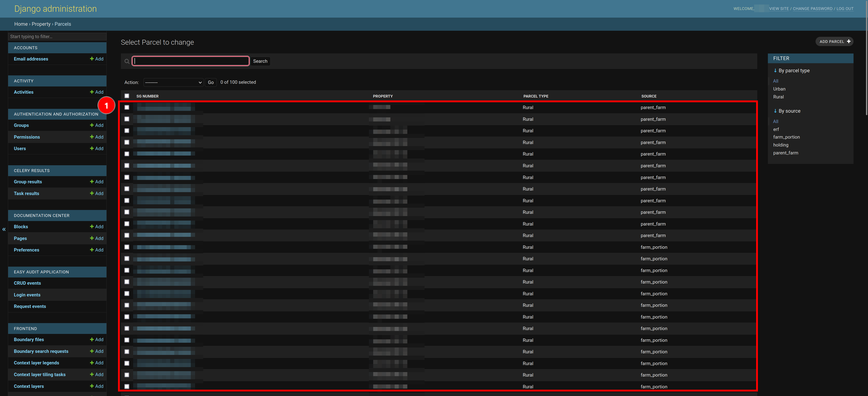
Task: Filter parcel type by Rural
Action: coord(778,97)
